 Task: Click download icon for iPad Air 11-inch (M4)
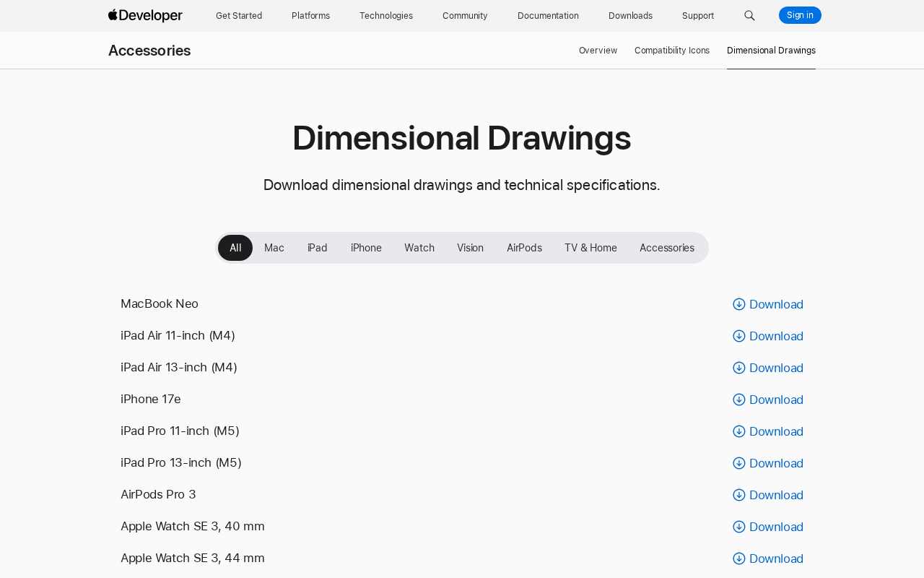739,336
